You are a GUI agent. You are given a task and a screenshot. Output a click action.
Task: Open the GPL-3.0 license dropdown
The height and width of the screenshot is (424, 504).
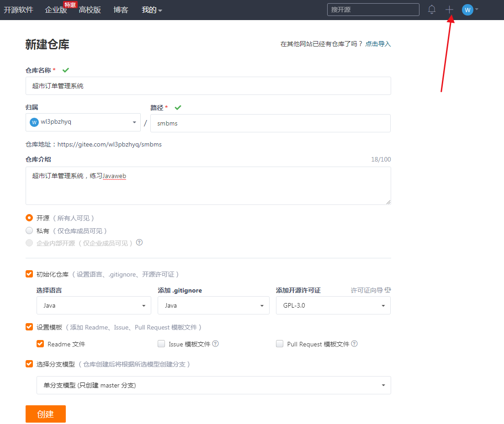tap(333, 305)
